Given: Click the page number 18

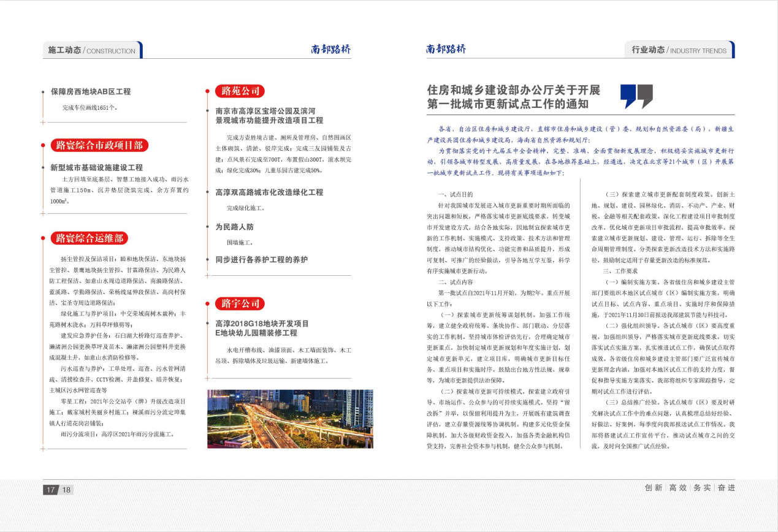Looking at the screenshot, I should pos(66,490).
